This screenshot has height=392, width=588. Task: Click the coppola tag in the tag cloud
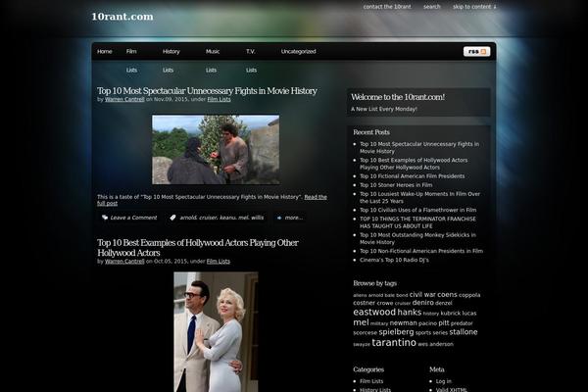point(469,295)
